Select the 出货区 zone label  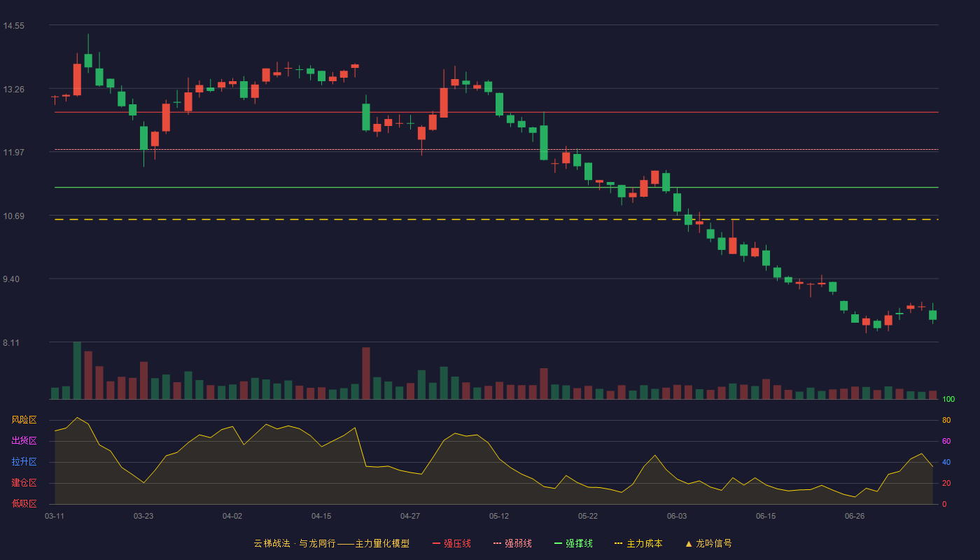pos(24,441)
